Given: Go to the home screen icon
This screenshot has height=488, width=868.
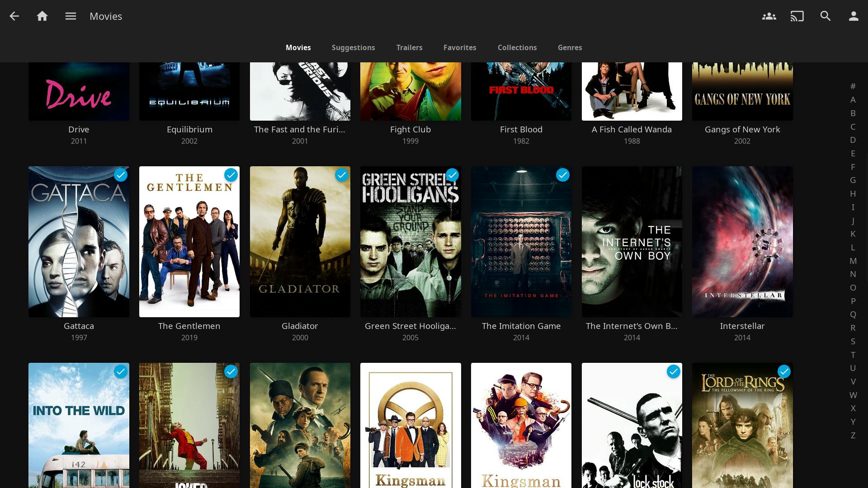Looking at the screenshot, I should [x=42, y=16].
